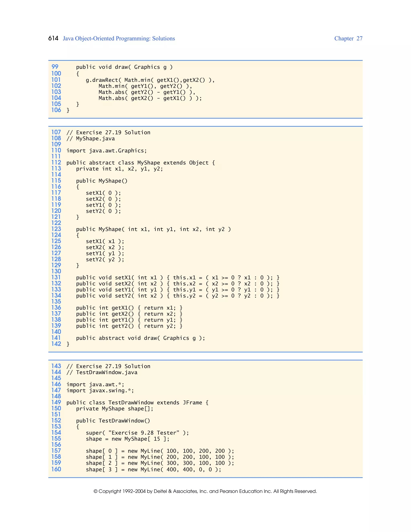Click page number 614 in the header
Screen dimensions: 411x532
coord(53,39)
